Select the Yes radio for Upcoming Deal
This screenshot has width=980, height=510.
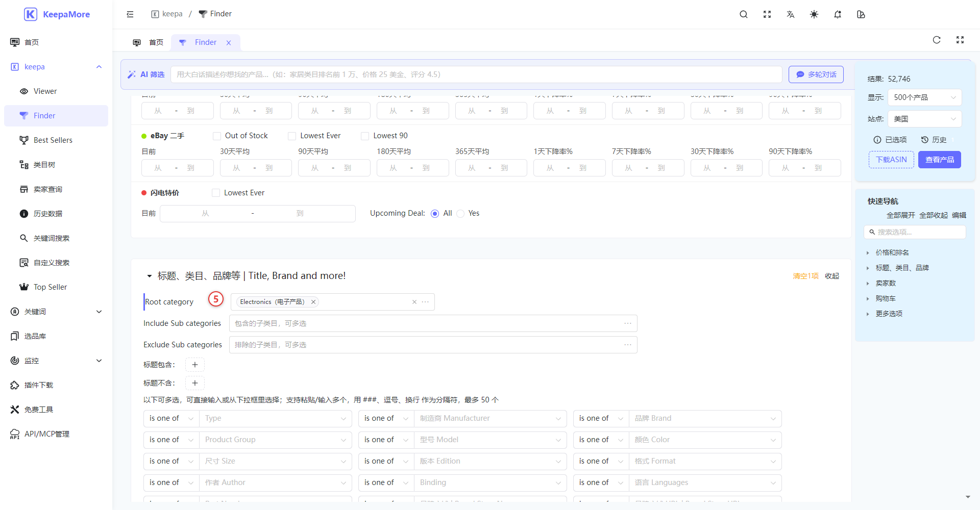(460, 214)
